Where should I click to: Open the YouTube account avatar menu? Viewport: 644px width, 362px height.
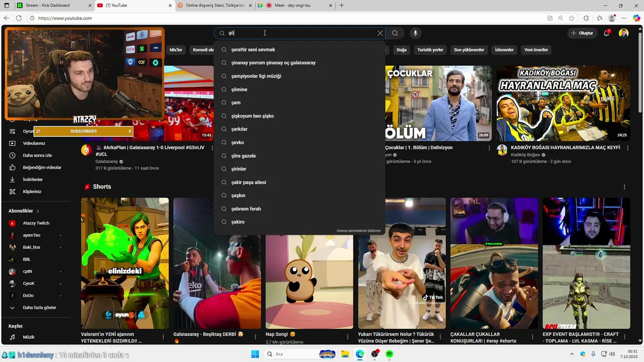pos(623,33)
